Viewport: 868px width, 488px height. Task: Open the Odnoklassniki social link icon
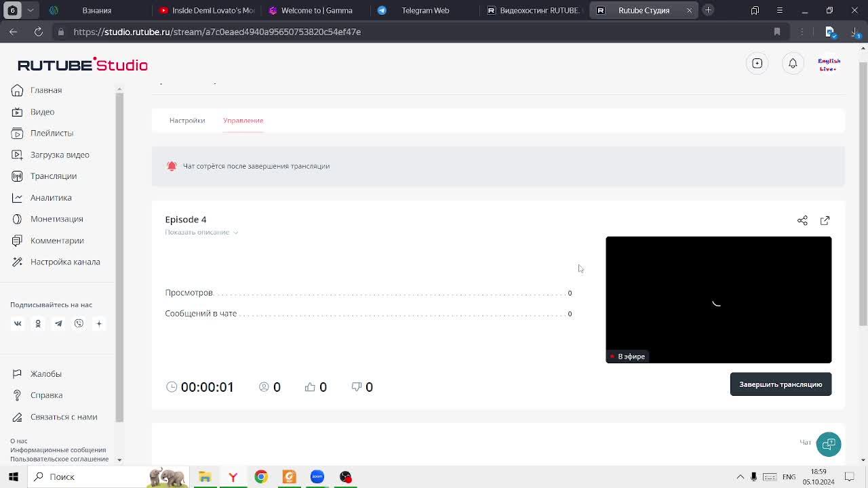coord(38,323)
